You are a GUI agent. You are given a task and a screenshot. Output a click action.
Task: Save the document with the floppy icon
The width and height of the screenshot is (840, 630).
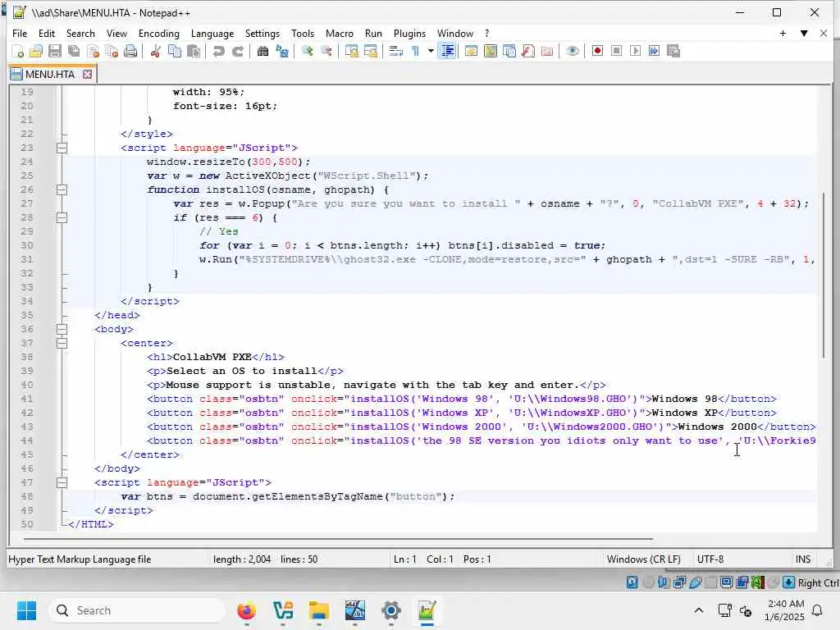click(55, 52)
